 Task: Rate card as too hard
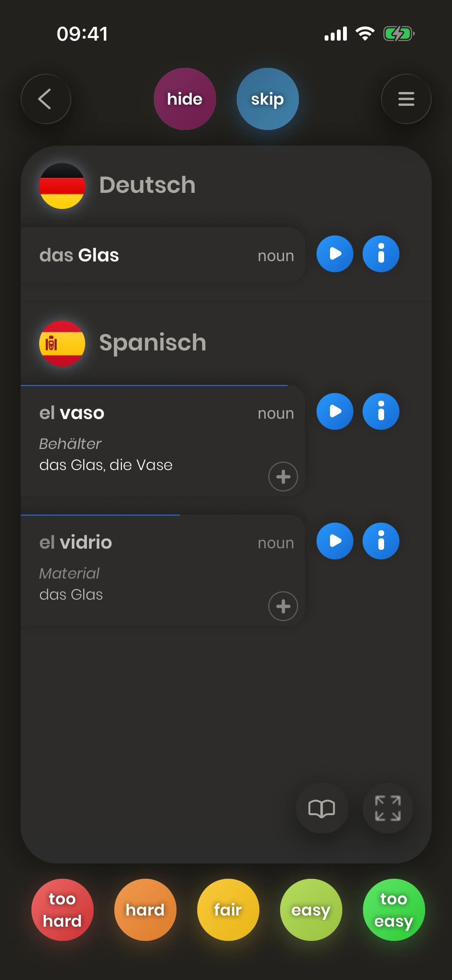62,910
